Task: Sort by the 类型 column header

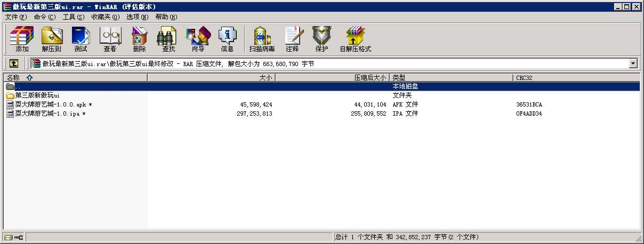Action: (x=452, y=77)
